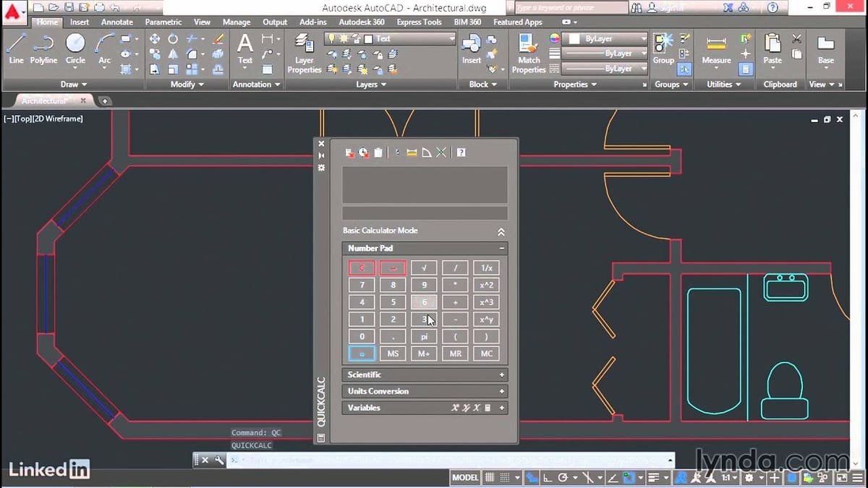The height and width of the screenshot is (488, 868).
Task: Click QuickCalc distance between two points icon
Action: pos(412,153)
